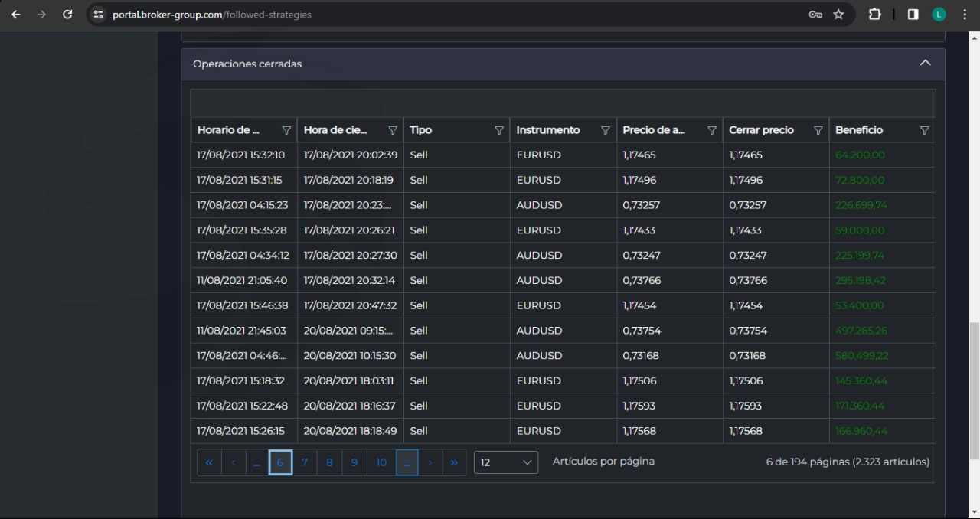The width and height of the screenshot is (980, 519).
Task: Filter the Instrumento column
Action: 606,130
